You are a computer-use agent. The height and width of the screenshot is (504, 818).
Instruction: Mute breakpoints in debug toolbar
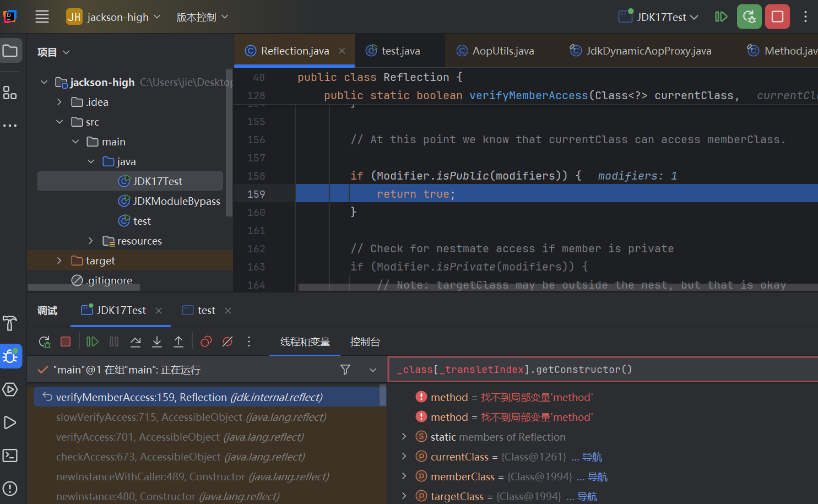tap(227, 342)
